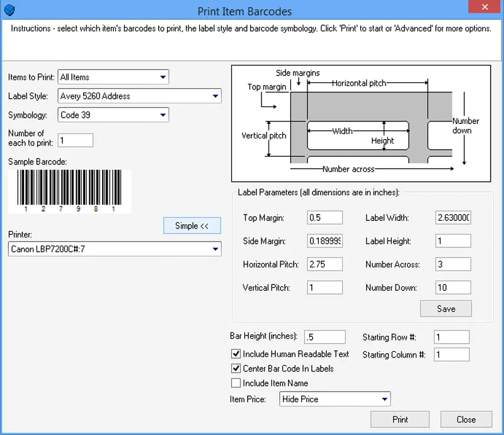Click the 'Label Parameters' group heading
The width and height of the screenshot is (504, 435).
(x=318, y=193)
